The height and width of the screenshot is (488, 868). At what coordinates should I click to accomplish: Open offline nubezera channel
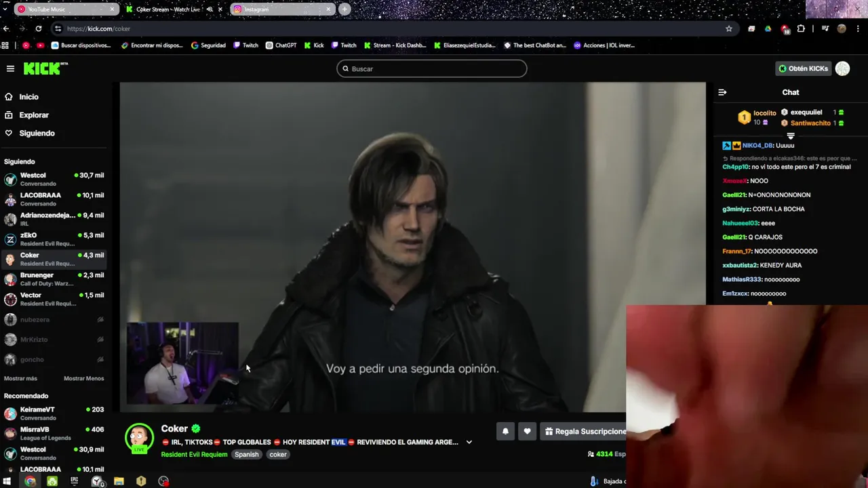coord(54,319)
